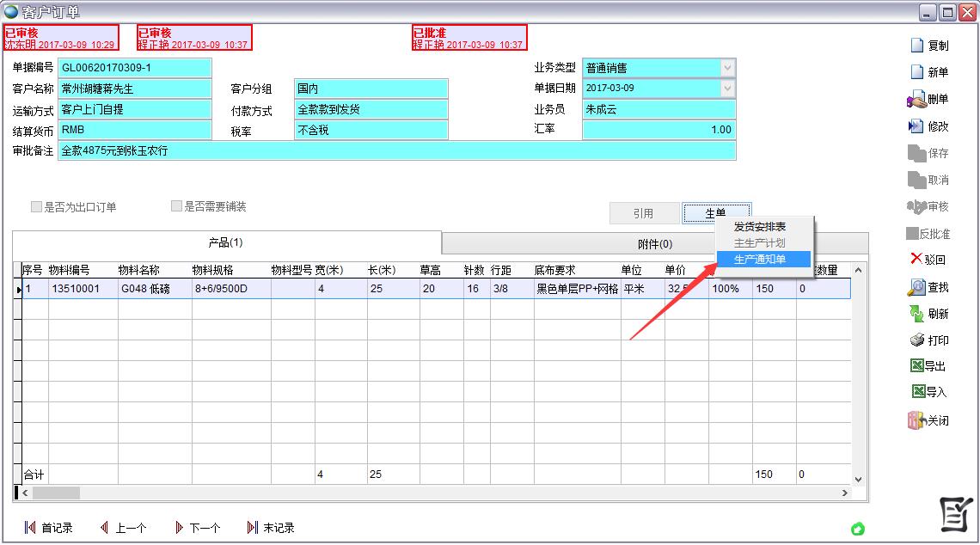
Task: Refresh the form using the 刷新 icon
Action: (933, 315)
